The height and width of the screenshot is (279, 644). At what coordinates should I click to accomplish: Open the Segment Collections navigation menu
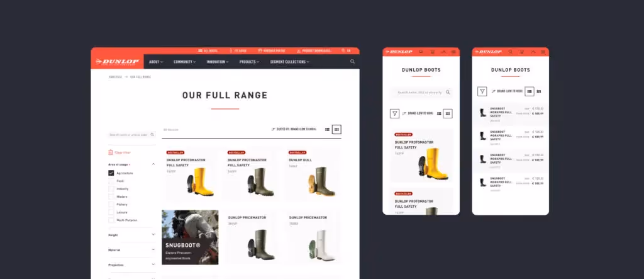tap(289, 62)
